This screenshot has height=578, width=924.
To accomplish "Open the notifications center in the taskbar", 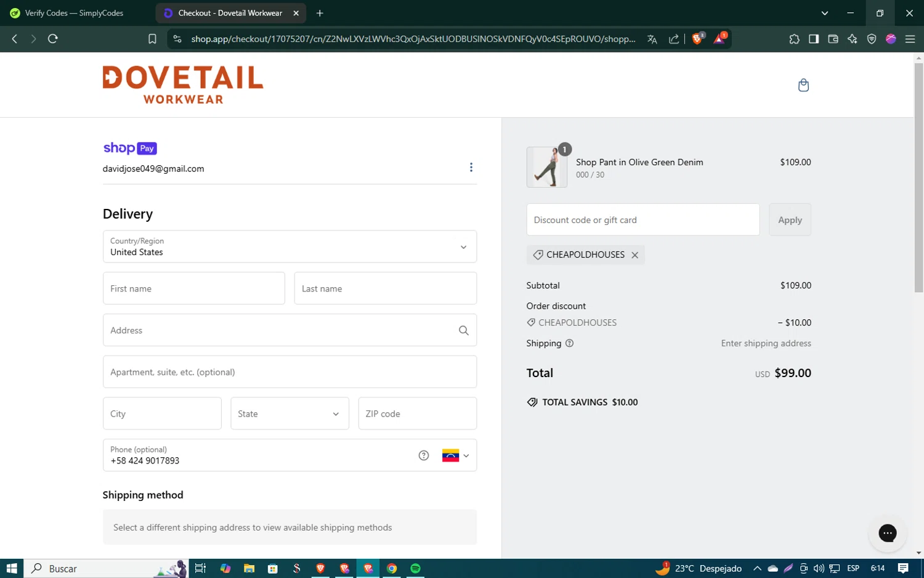I will (903, 568).
